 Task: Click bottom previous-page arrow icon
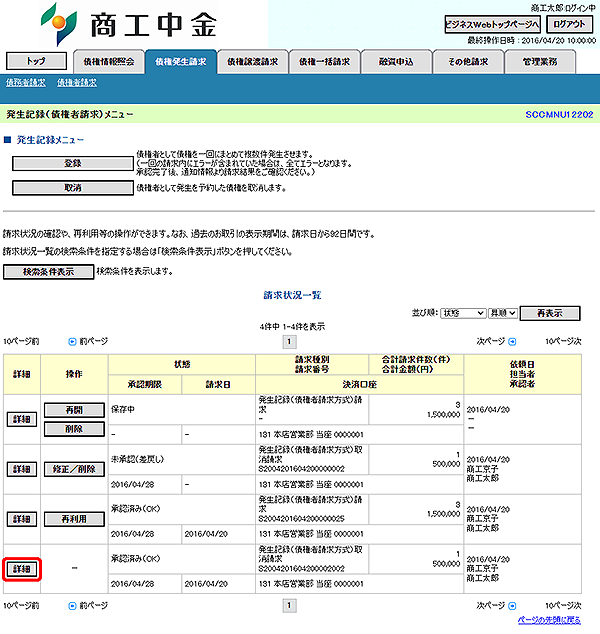pyautogui.click(x=72, y=606)
